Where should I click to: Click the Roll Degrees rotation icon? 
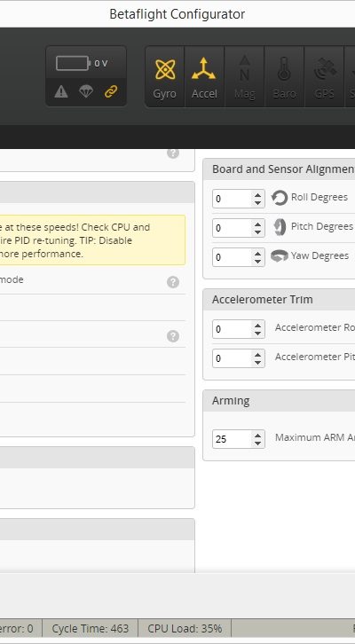click(280, 198)
